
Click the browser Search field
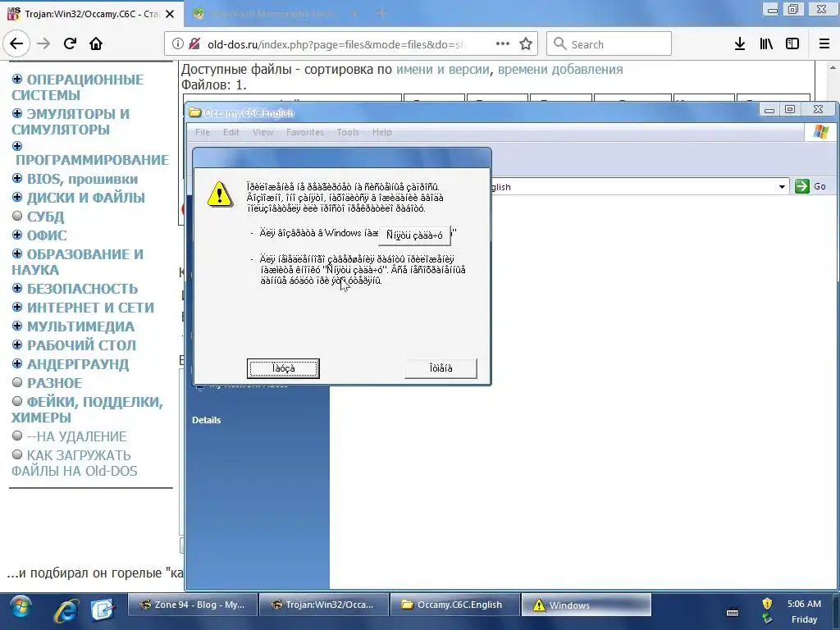(609, 44)
